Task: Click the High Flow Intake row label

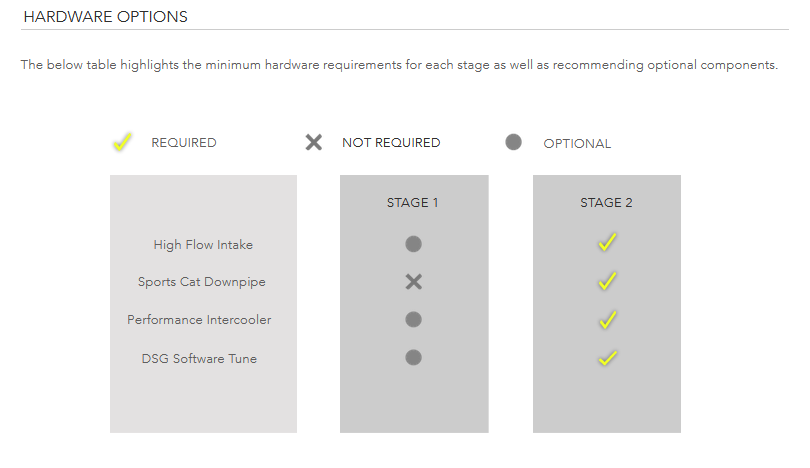Action: coord(203,245)
